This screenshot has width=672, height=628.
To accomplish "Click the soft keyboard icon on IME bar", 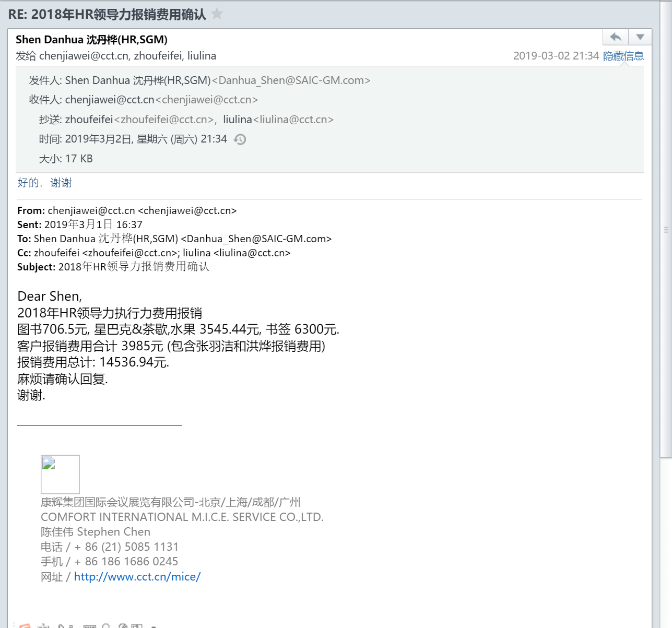I will [x=90, y=625].
